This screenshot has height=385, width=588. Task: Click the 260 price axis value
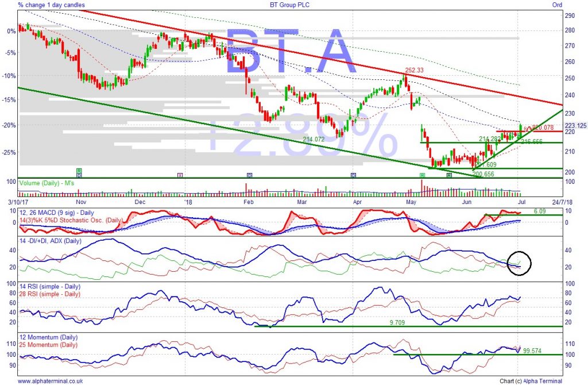(x=570, y=62)
